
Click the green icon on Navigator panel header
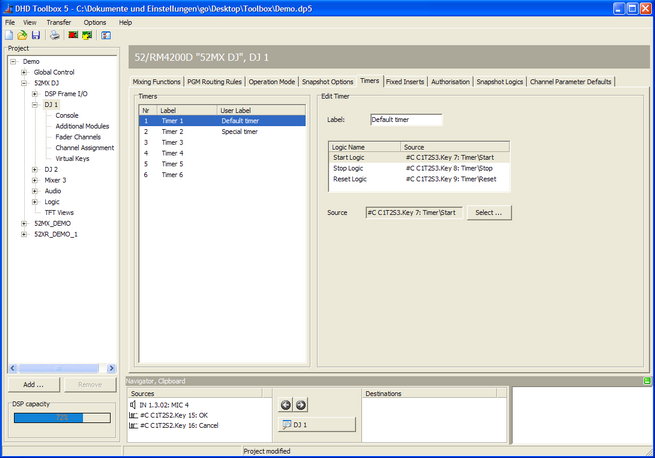coord(647,381)
